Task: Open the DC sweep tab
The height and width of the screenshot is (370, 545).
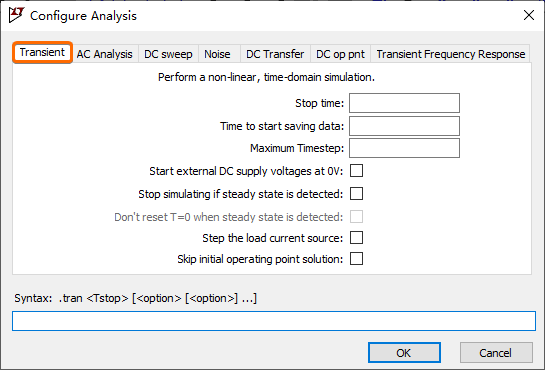Action: (168, 54)
